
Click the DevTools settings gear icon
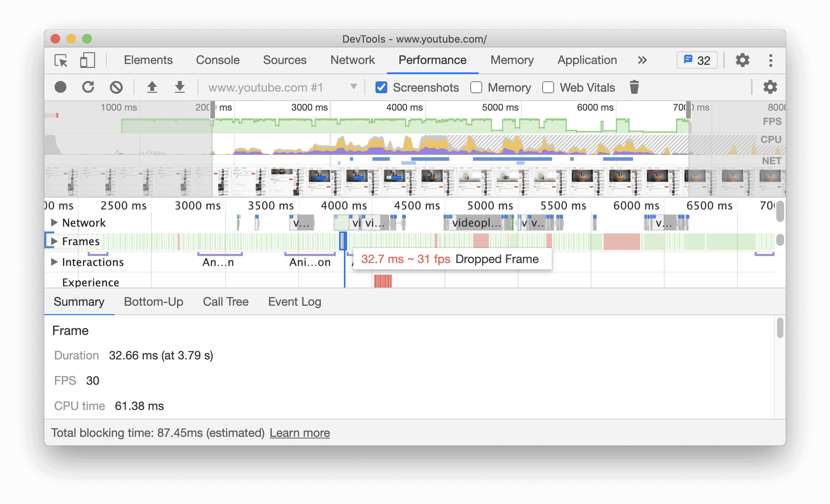743,60
